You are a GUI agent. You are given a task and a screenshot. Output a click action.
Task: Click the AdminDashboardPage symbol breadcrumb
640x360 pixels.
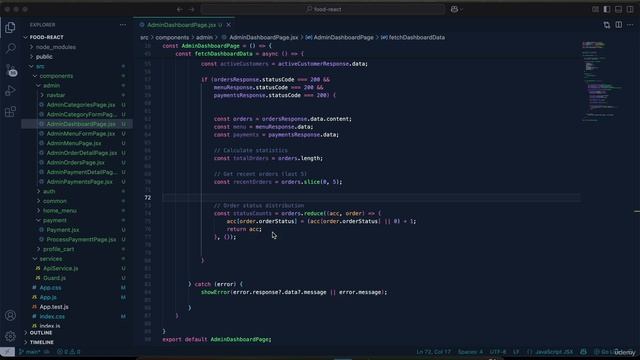tap(343, 37)
